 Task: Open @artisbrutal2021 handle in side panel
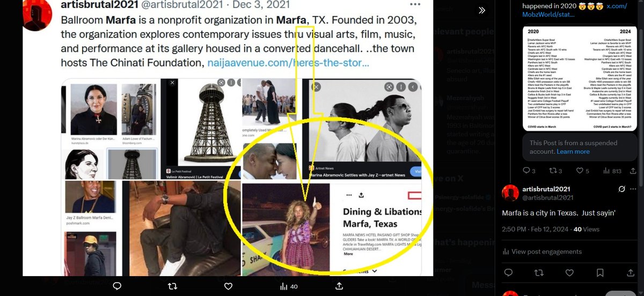click(x=548, y=198)
